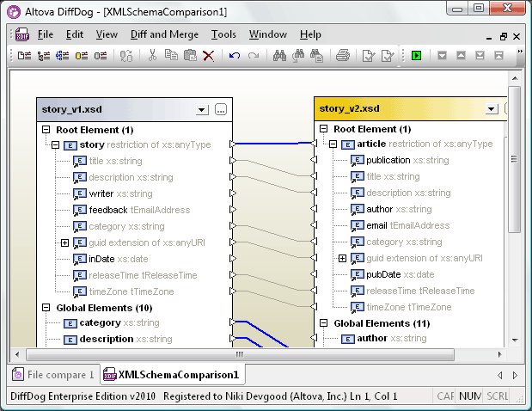This screenshot has height=411, width=532.
Task: Collapse Root Element in story_v2.xsd
Action: click(x=324, y=129)
